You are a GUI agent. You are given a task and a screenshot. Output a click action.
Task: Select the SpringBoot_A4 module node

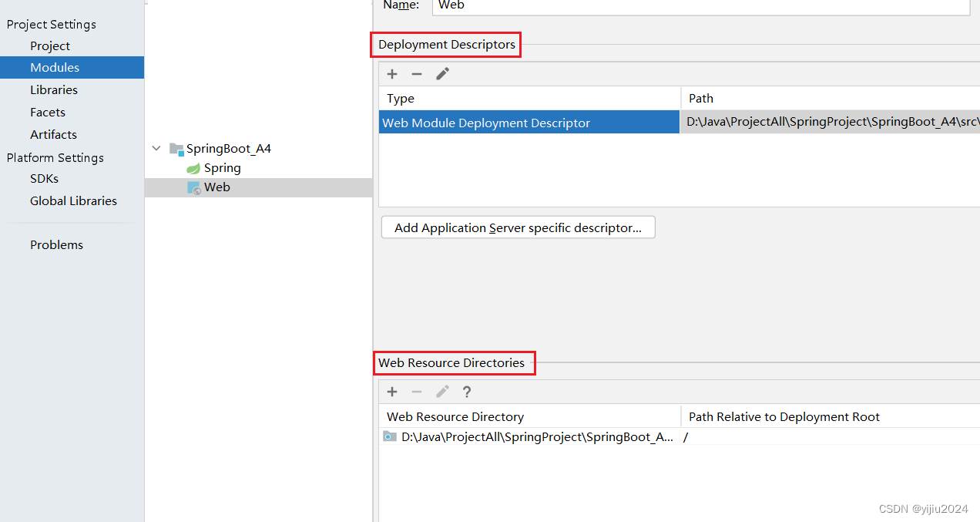[x=230, y=148]
